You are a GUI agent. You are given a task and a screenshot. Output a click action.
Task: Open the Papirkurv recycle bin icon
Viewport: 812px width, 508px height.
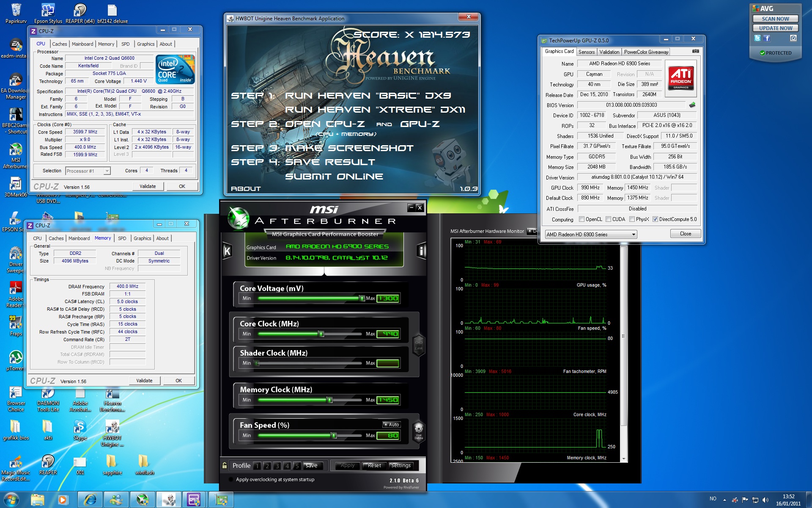16,13
